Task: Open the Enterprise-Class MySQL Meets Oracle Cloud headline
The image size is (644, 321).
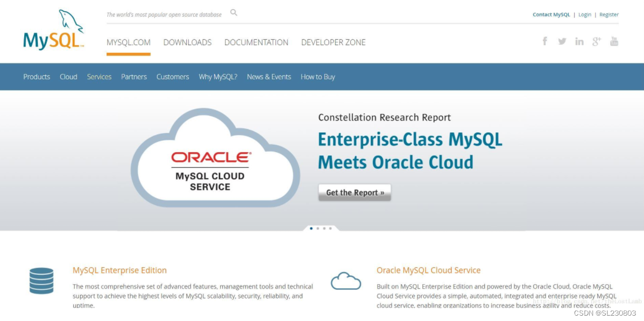Action: point(410,151)
